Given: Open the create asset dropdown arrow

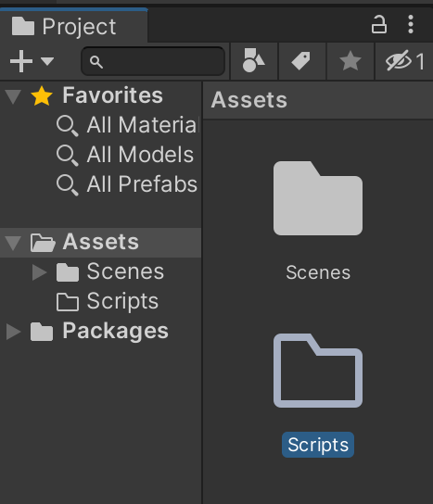Looking at the screenshot, I should (x=47, y=61).
